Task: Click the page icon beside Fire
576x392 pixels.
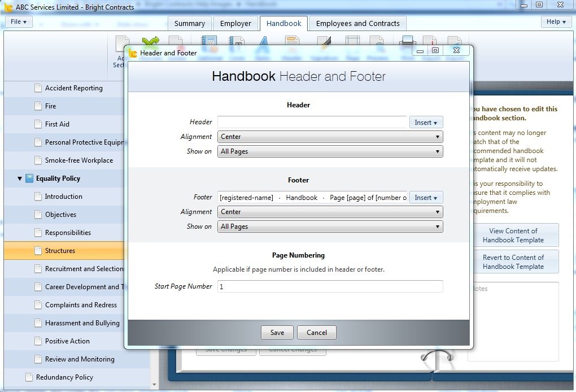Action: tap(38, 106)
